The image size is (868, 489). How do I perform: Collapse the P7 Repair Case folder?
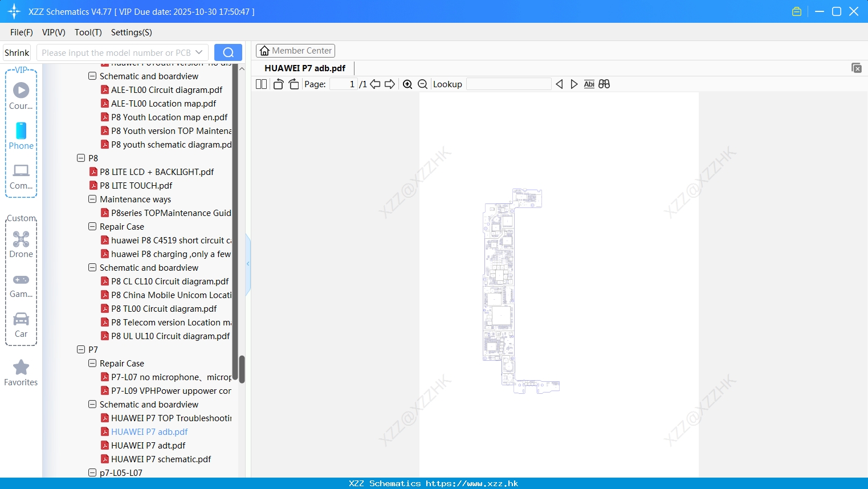[92, 363]
